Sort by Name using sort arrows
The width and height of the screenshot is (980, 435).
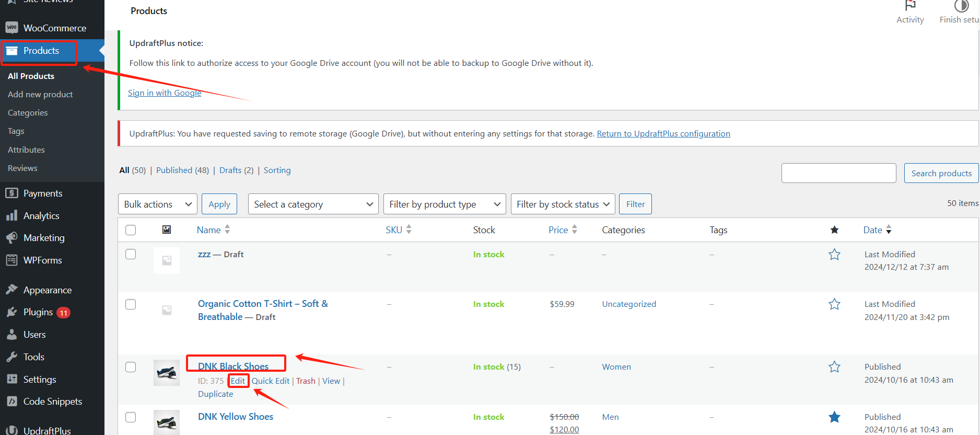227,230
